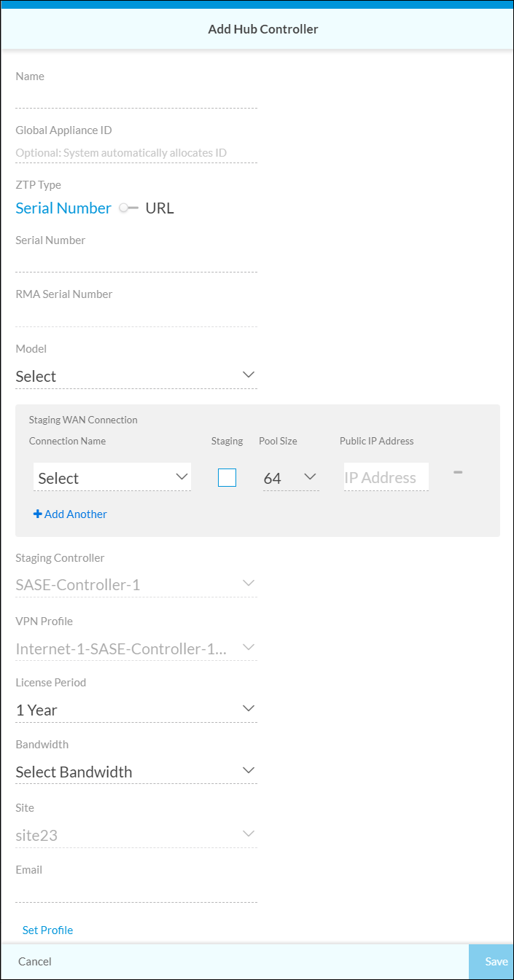Open the License Period dropdown

pyautogui.click(x=136, y=708)
